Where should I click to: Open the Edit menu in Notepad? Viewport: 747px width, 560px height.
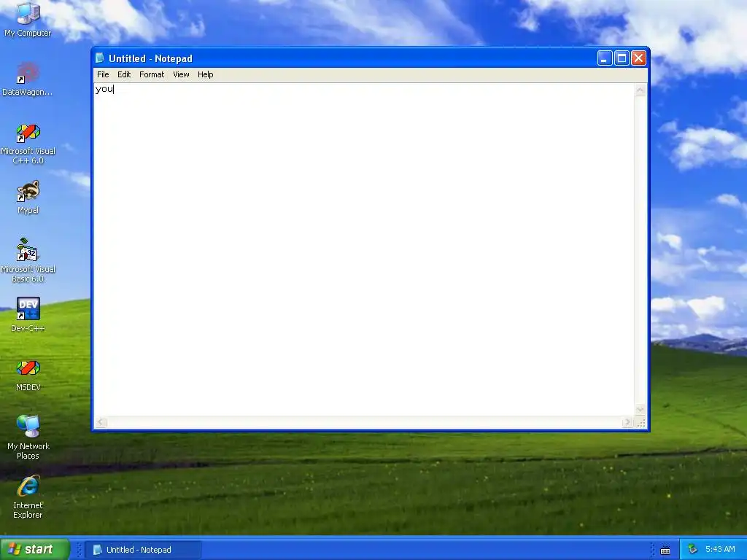pos(124,74)
